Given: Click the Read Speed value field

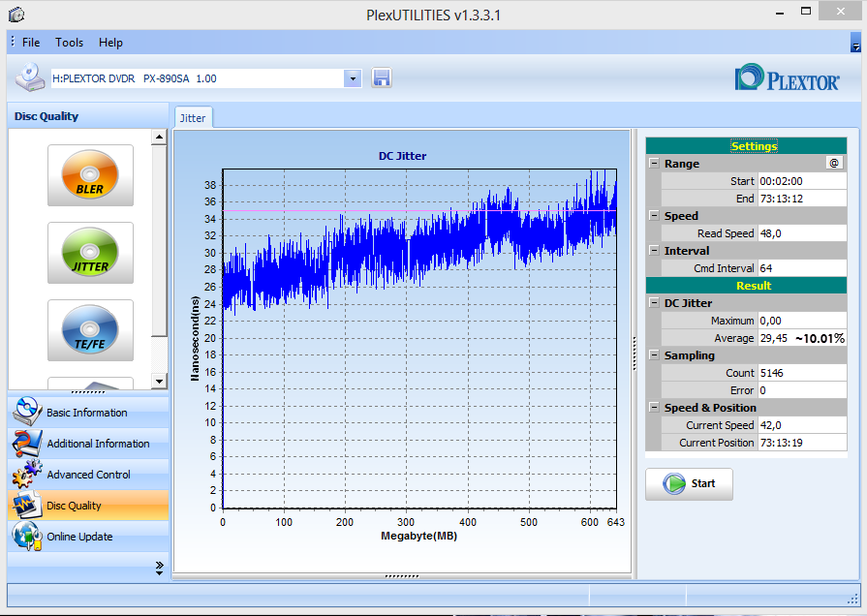Looking at the screenshot, I should pyautogui.click(x=802, y=233).
